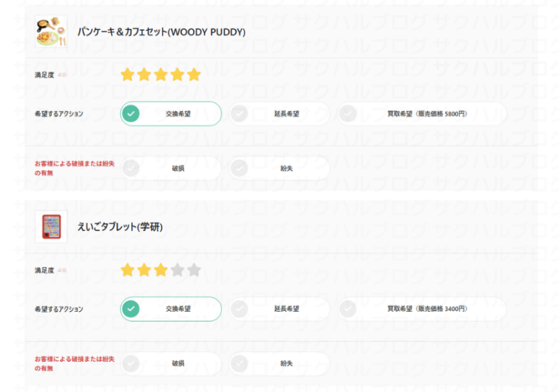Open the えいごタブレット product thumbnail
Image resolution: width=559 pixels, height=392 pixels.
[51, 226]
